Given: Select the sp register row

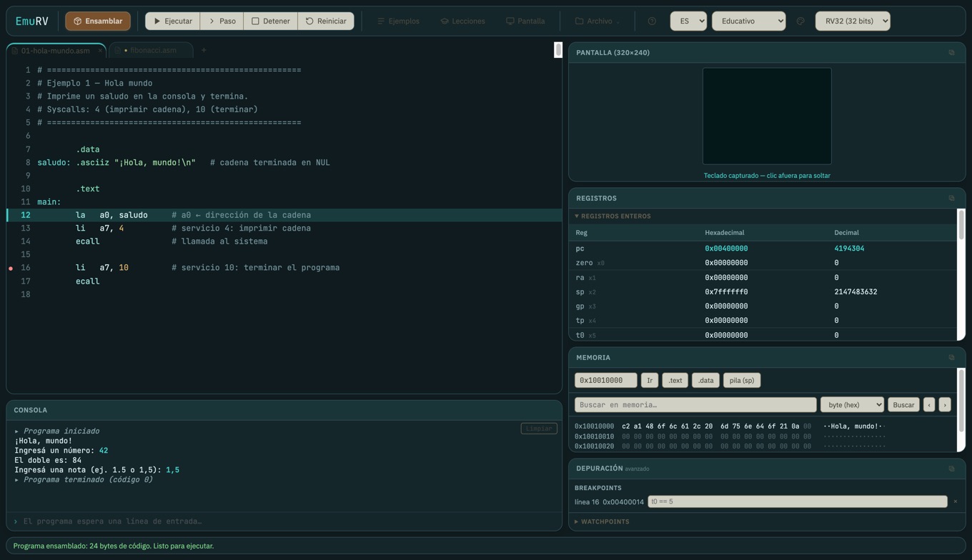Looking at the screenshot, I should [763, 292].
